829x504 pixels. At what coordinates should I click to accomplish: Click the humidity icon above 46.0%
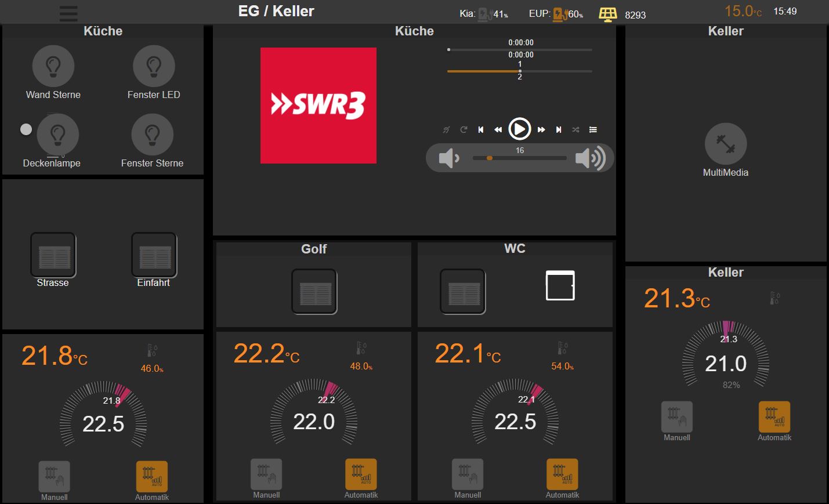pyautogui.click(x=152, y=350)
